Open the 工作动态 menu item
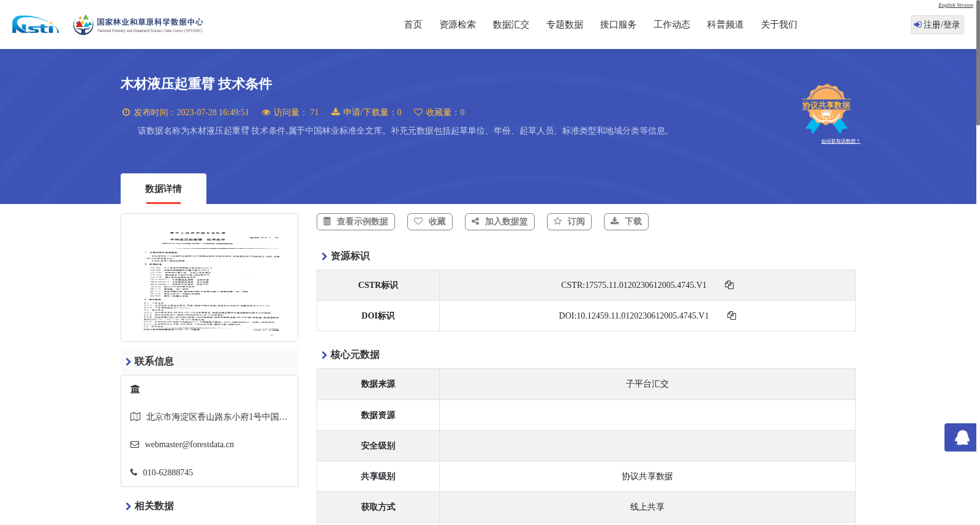Viewport: 980px width, 525px height. [672, 25]
